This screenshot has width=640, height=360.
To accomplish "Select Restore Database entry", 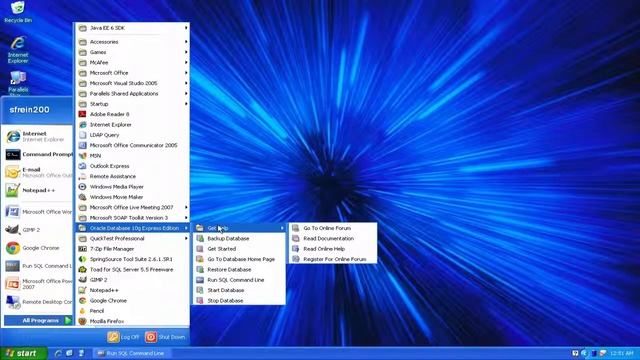I will tap(239, 269).
